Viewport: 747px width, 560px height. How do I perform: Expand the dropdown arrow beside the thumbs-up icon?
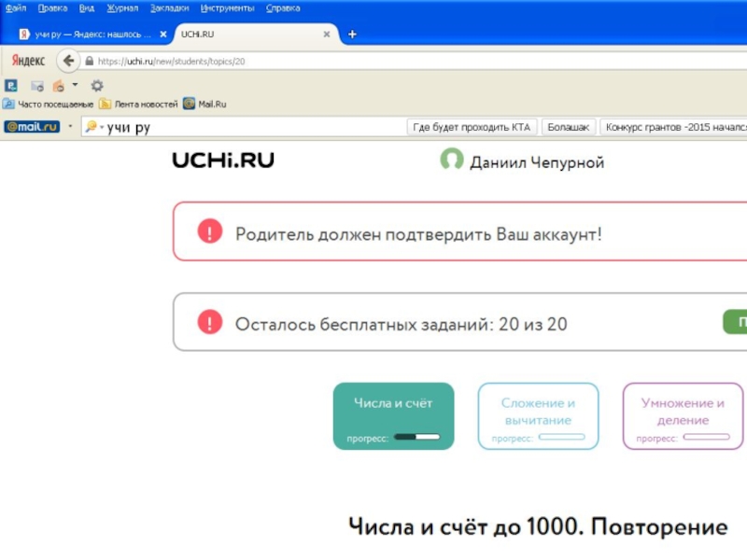pyautogui.click(x=75, y=85)
